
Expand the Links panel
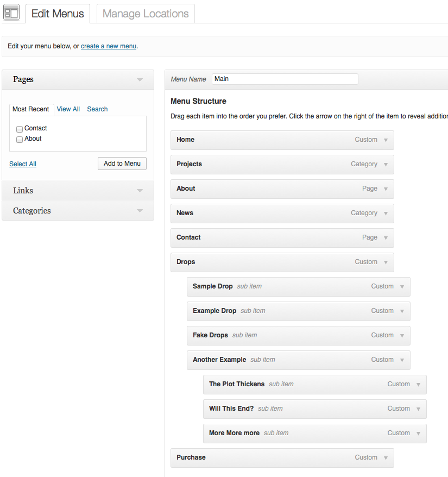[140, 191]
